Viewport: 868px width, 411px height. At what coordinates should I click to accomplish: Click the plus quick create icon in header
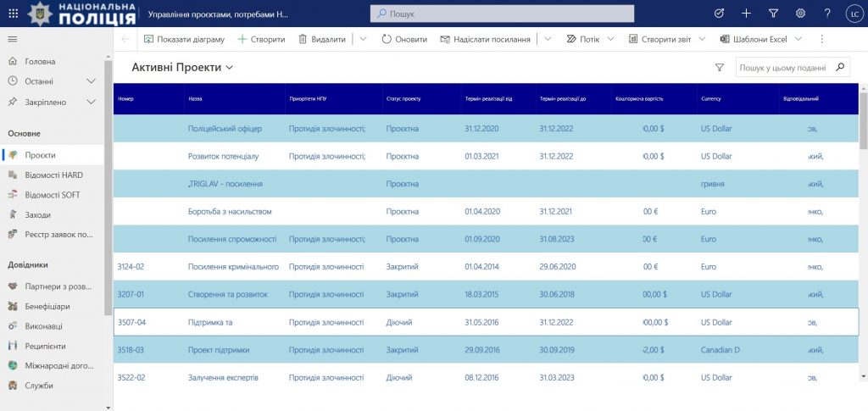coord(746,14)
